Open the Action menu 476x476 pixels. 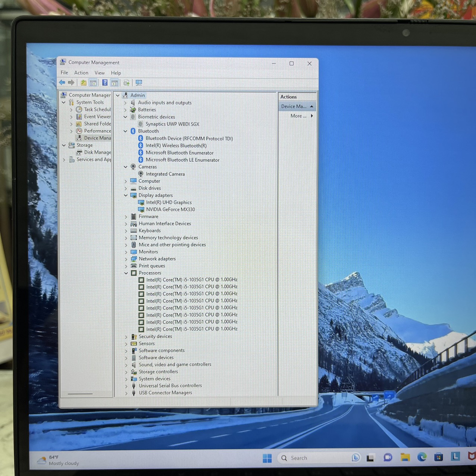coord(81,73)
